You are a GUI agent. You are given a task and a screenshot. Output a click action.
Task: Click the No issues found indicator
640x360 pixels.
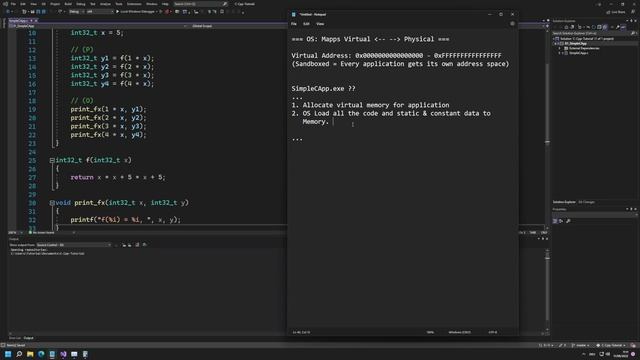click(43, 233)
